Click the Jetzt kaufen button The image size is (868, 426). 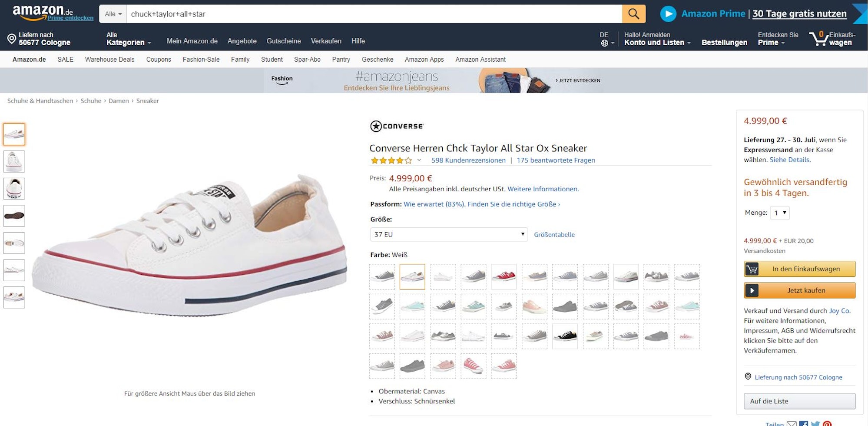(x=799, y=290)
